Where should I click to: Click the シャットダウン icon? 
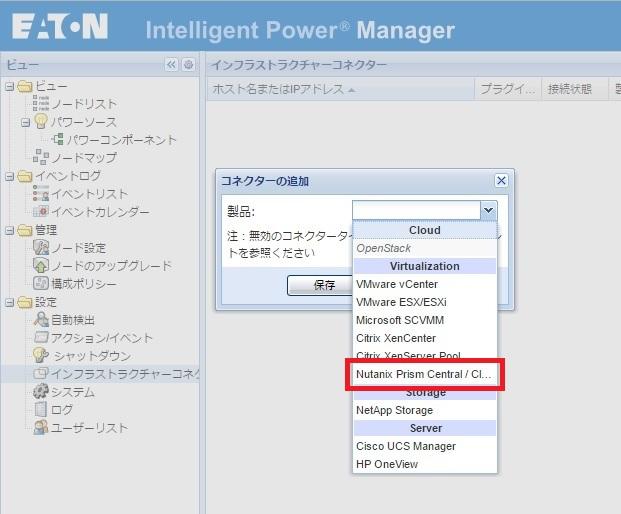(41, 355)
